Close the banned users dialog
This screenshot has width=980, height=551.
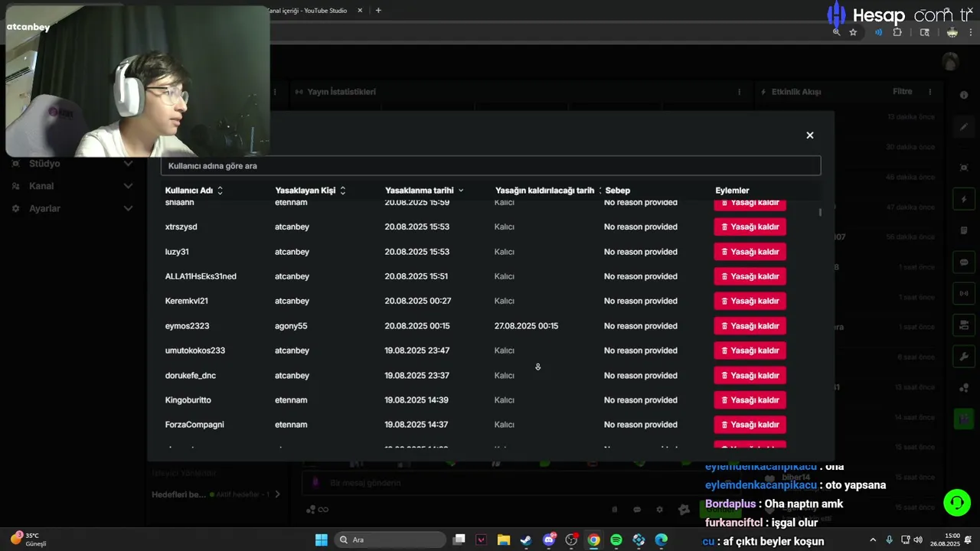[x=810, y=135]
